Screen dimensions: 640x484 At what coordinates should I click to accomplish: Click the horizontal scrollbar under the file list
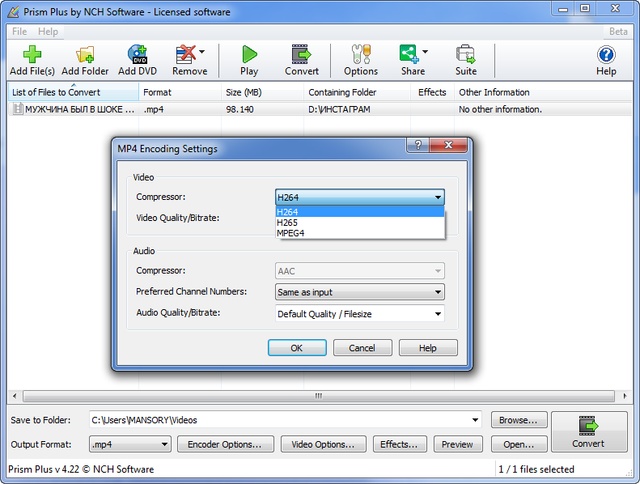319,396
